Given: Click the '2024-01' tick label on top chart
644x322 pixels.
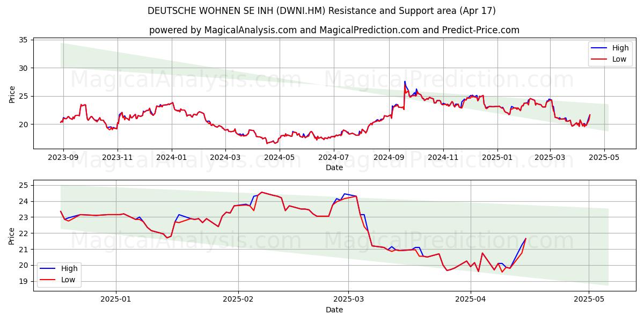Looking at the screenshot, I should click(172, 157).
